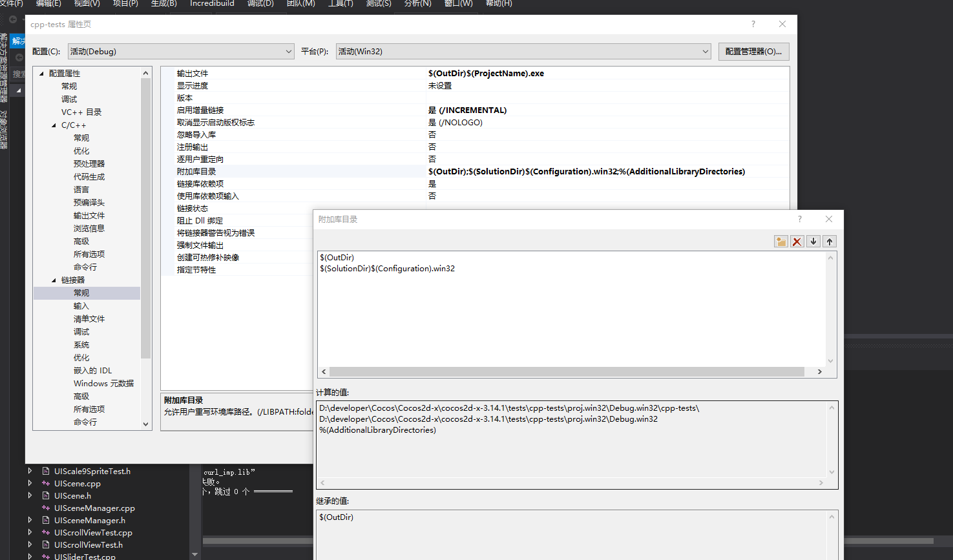Click header file icon of UISceneManager.h
The image size is (953, 560).
click(46, 521)
